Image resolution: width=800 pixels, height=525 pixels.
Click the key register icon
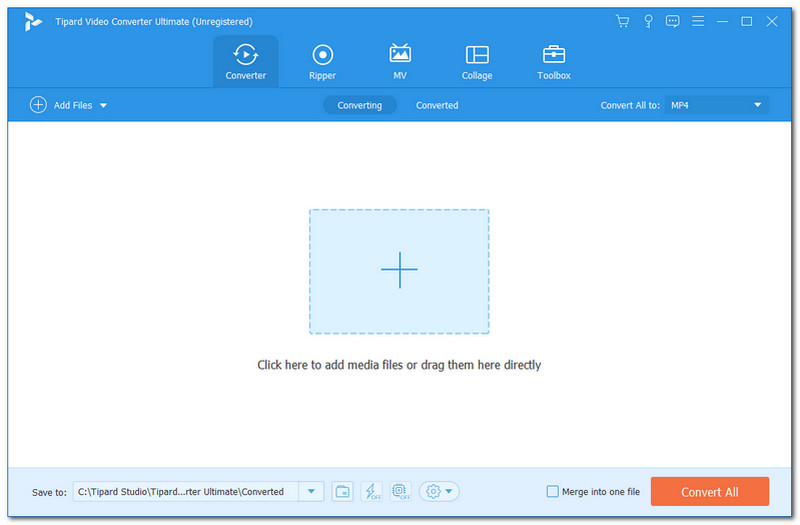coord(648,21)
